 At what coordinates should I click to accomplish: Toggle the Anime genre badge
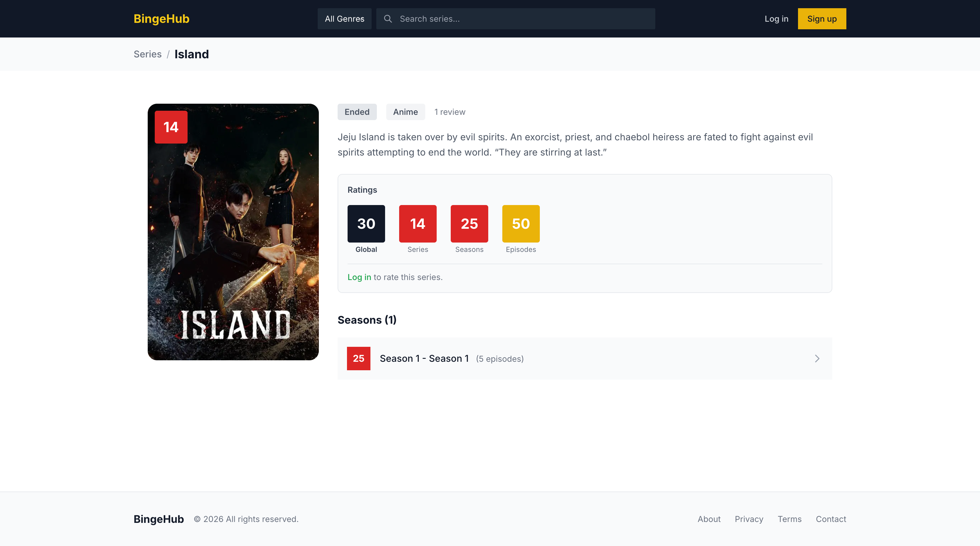click(x=405, y=112)
